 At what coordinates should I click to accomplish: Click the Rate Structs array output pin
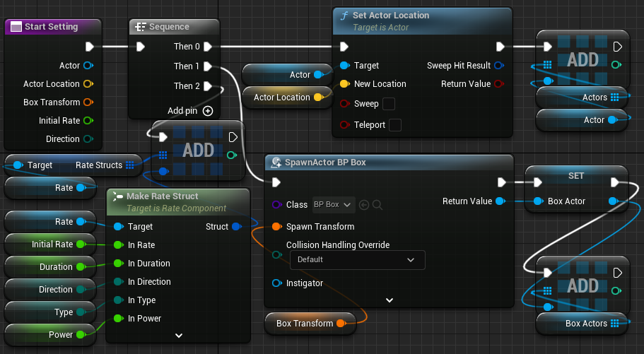click(130, 165)
